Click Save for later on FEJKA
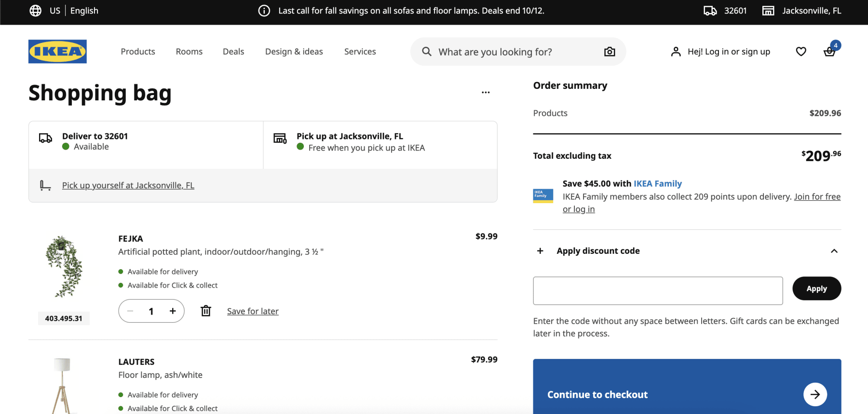The width and height of the screenshot is (868, 414). tap(253, 311)
